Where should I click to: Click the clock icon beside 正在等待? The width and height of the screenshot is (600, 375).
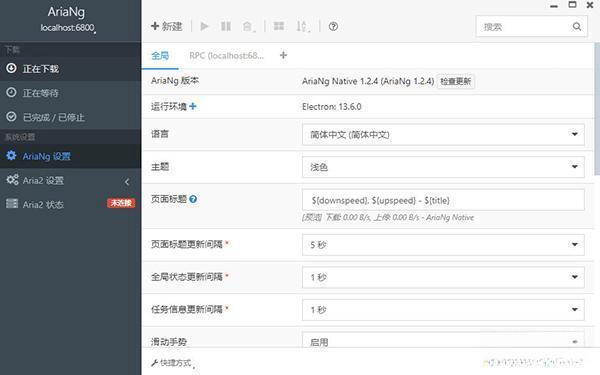coord(11,92)
